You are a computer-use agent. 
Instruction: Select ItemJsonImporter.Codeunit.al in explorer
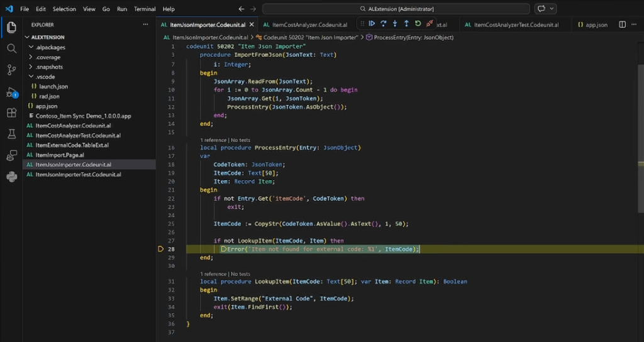tap(74, 165)
